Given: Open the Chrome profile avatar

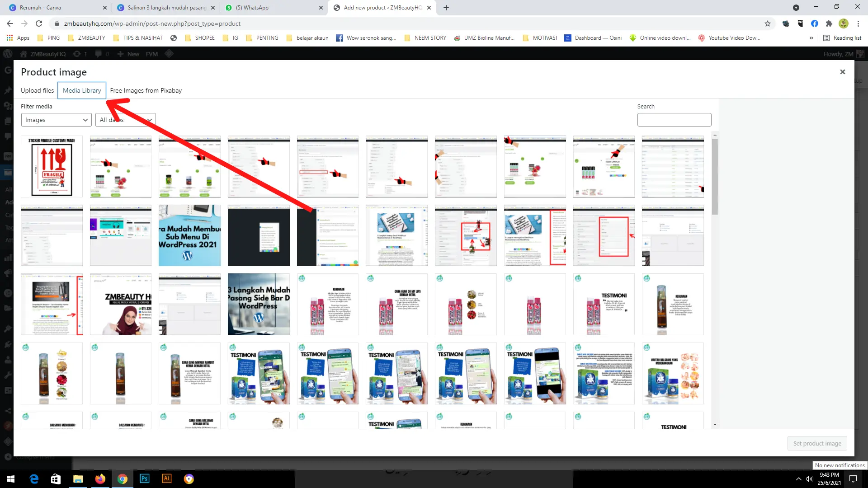Looking at the screenshot, I should (x=844, y=23).
